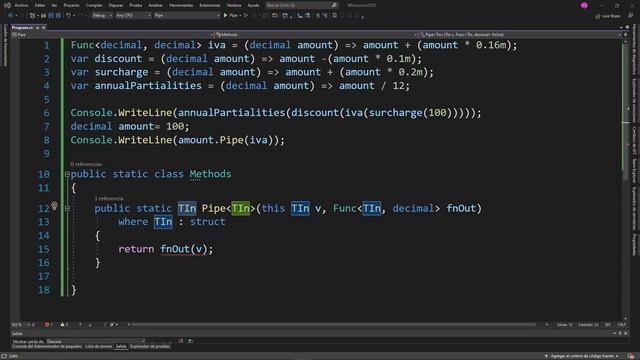The image size is (640, 360).
Task: Open the Debug configuration dropdown
Action: [102, 16]
